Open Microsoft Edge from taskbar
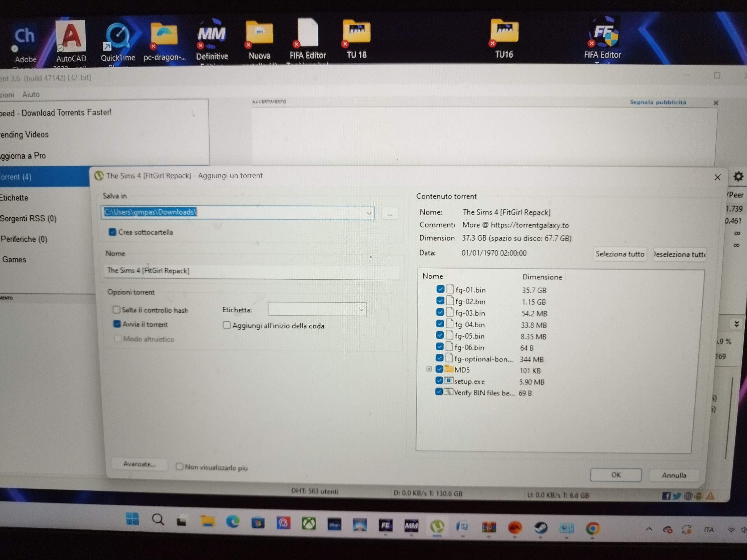This screenshot has height=560, width=747. pos(233,522)
